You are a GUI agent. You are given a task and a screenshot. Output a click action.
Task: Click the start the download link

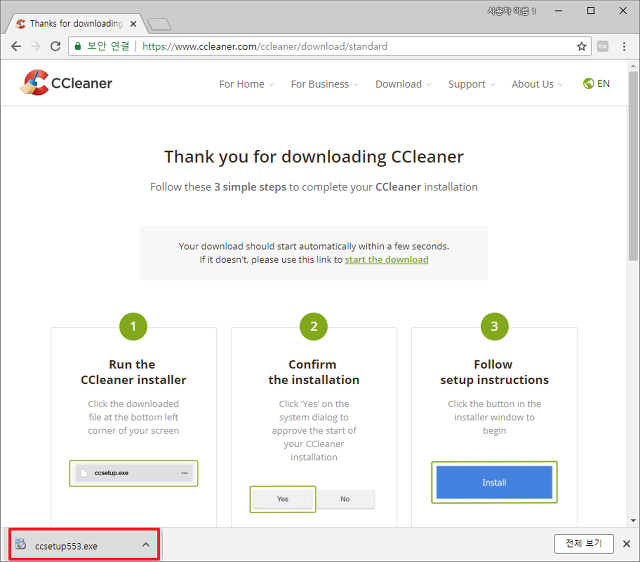[x=387, y=260]
